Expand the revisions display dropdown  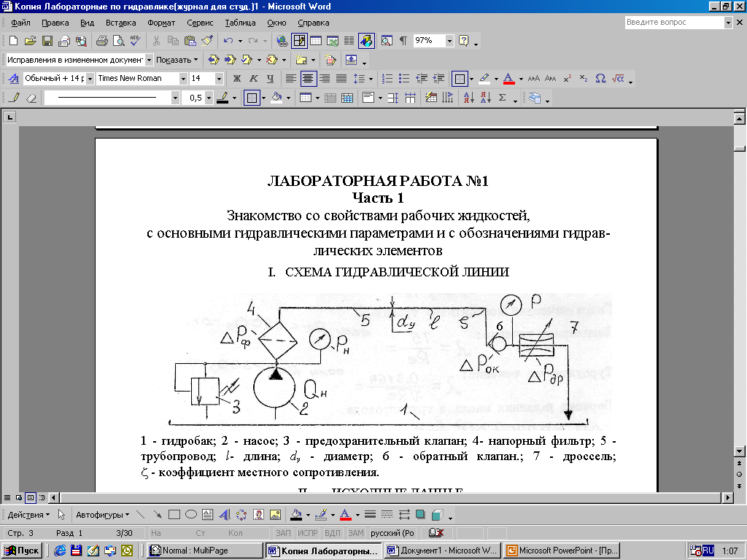click(x=149, y=60)
